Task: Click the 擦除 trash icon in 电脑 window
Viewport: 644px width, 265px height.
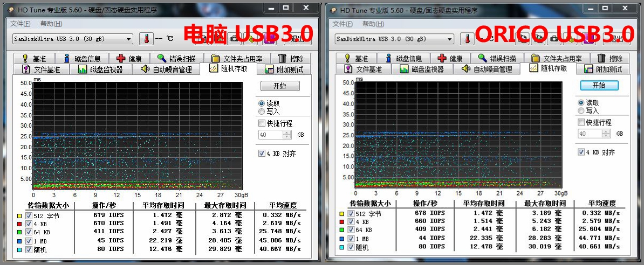Action: coord(282,58)
